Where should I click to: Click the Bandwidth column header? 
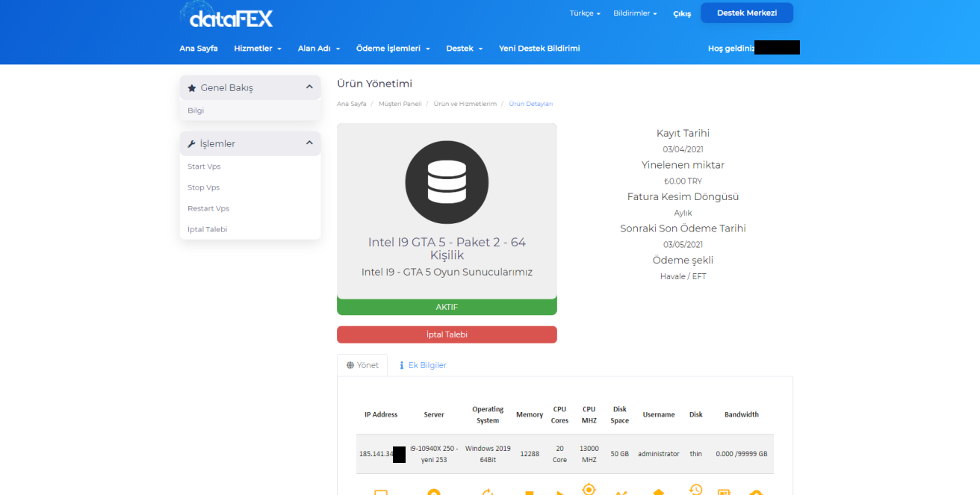click(742, 414)
